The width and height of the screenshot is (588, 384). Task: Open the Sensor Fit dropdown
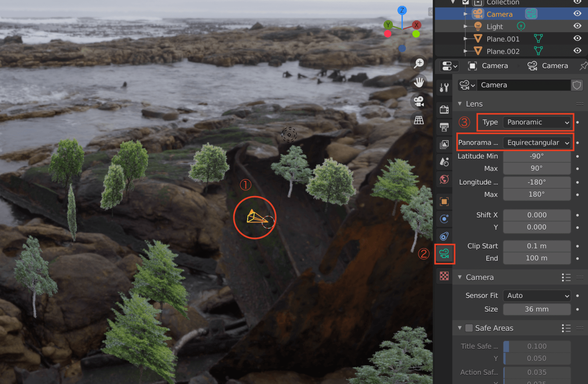tap(536, 296)
